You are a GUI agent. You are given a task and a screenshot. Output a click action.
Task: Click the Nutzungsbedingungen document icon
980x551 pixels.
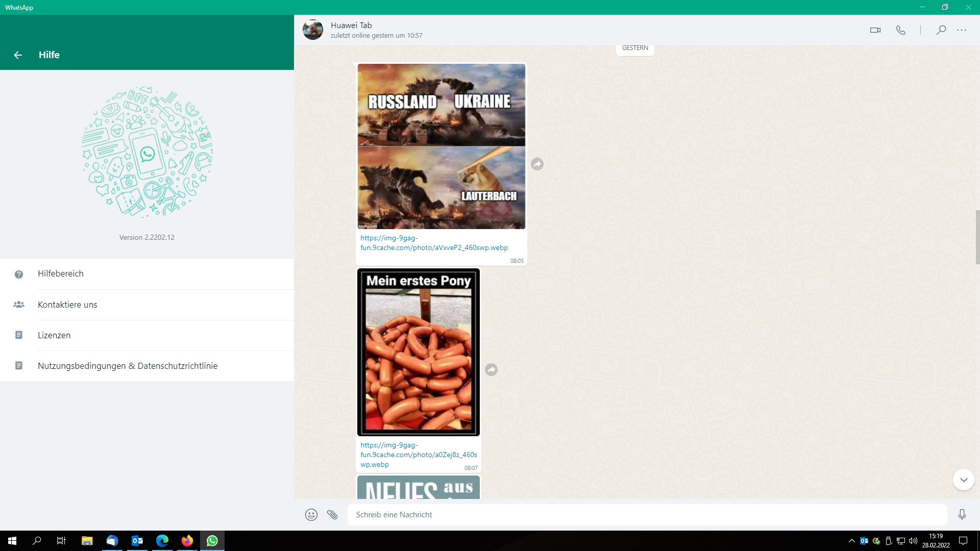point(19,366)
